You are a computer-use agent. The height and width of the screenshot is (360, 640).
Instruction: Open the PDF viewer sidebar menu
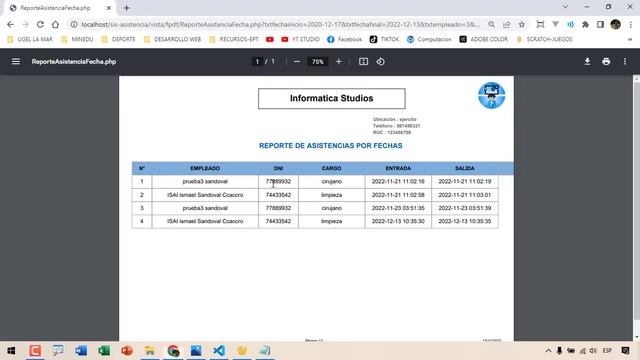click(16, 62)
